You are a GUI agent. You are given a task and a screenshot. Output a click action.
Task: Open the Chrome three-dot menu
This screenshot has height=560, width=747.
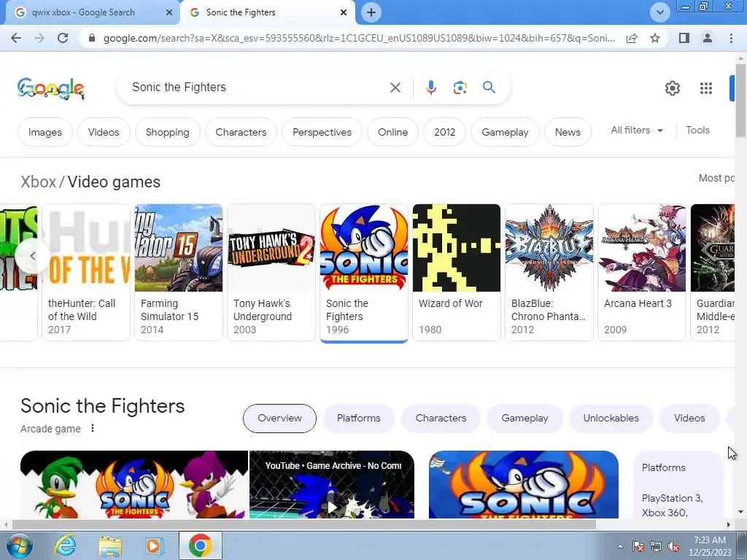[x=731, y=38]
